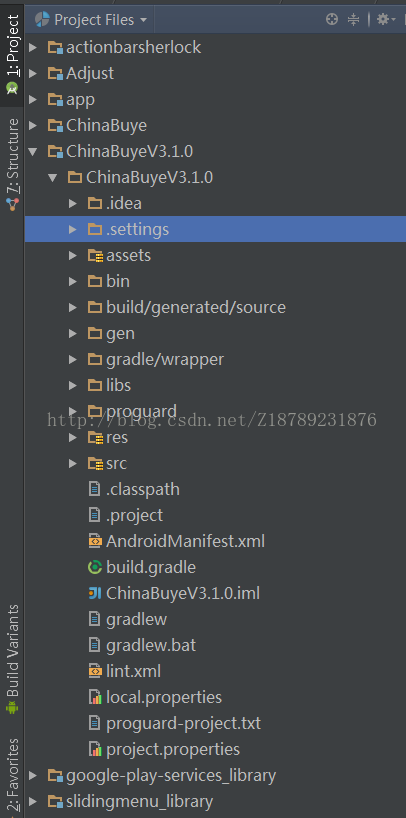The width and height of the screenshot is (406, 818).
Task: Collapse the top-level ChinaBuyeV3.1.0 node
Action: click(33, 152)
